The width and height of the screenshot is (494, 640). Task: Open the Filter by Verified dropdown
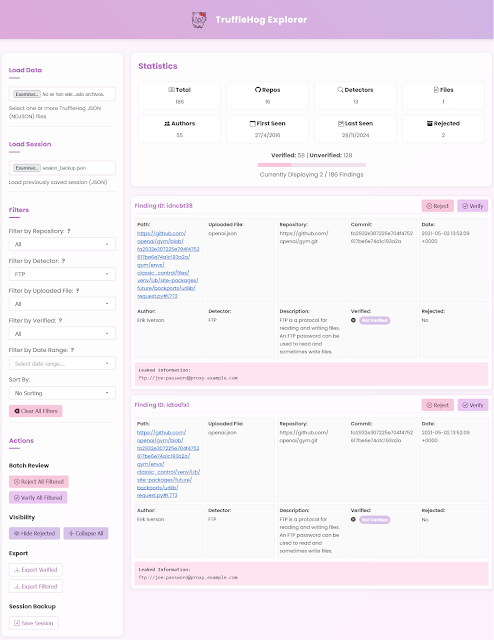pos(62,333)
